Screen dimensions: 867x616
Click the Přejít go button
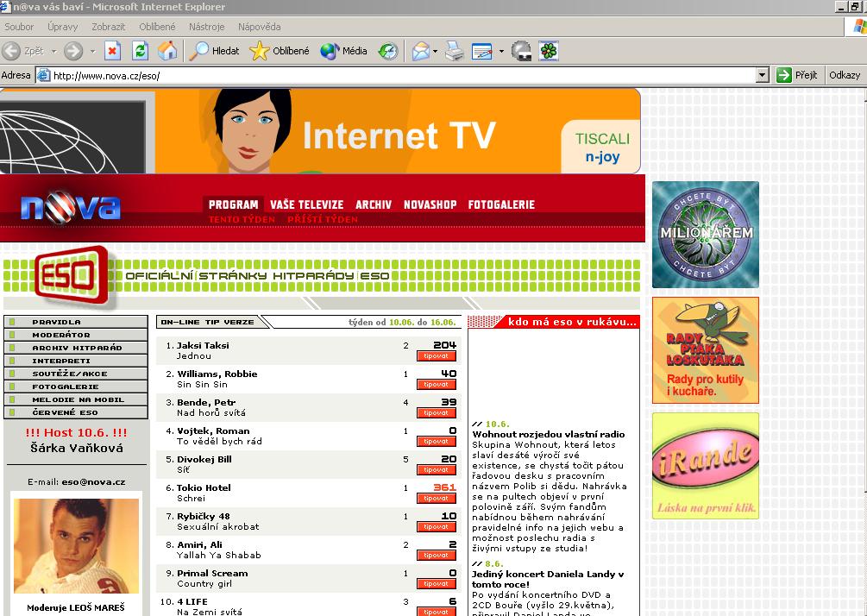(x=797, y=75)
